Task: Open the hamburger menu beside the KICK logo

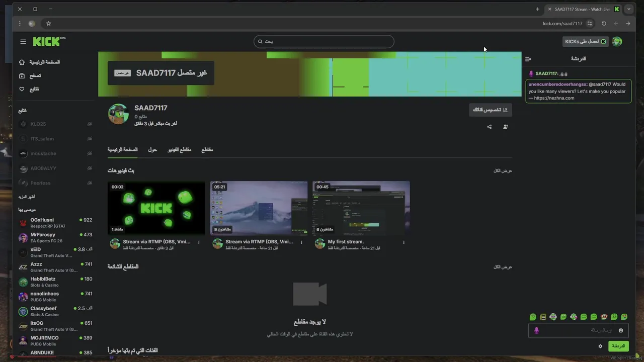Action: (x=23, y=42)
